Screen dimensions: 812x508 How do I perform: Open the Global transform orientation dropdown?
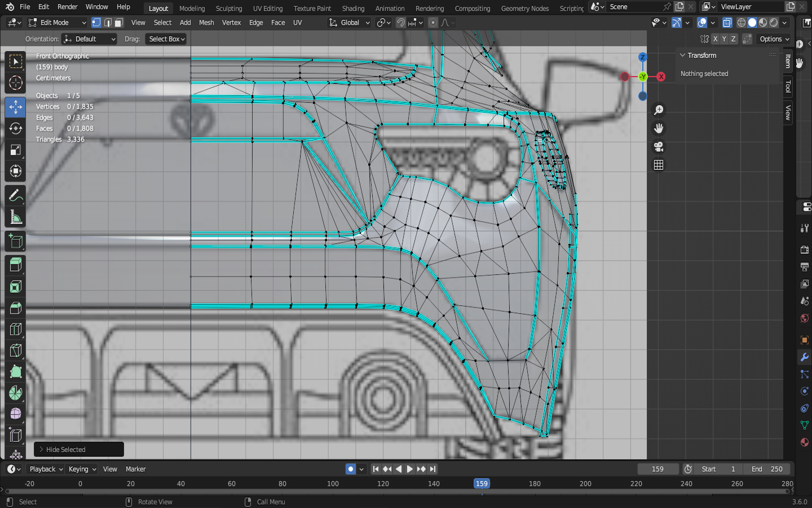point(349,23)
